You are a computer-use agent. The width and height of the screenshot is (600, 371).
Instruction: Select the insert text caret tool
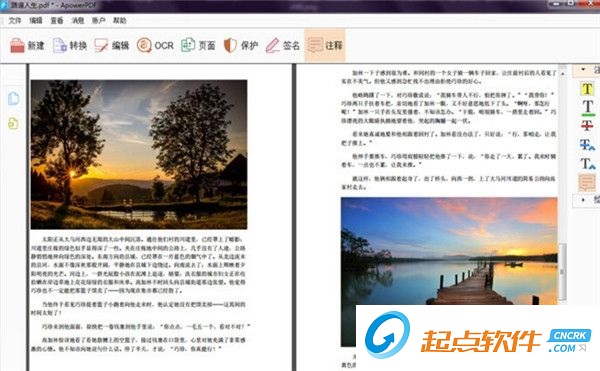click(587, 164)
